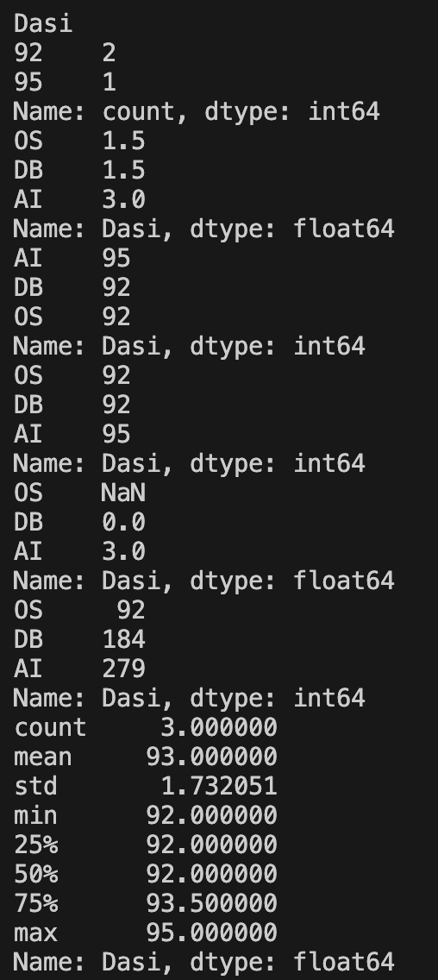Viewport: 438px width, 980px height.
Task: Click the first 'AI    95' row
Action: click(x=72, y=258)
